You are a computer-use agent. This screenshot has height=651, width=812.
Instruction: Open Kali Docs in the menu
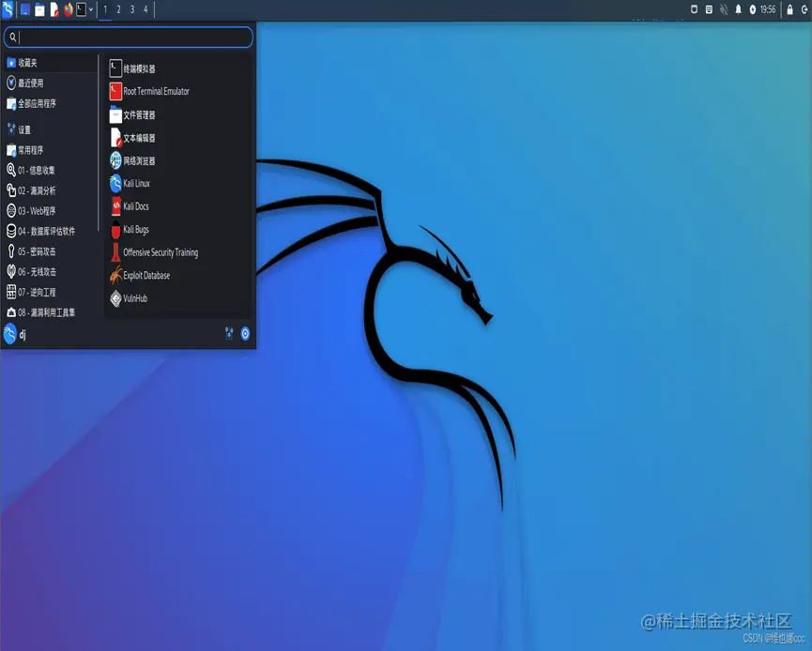point(177,206)
